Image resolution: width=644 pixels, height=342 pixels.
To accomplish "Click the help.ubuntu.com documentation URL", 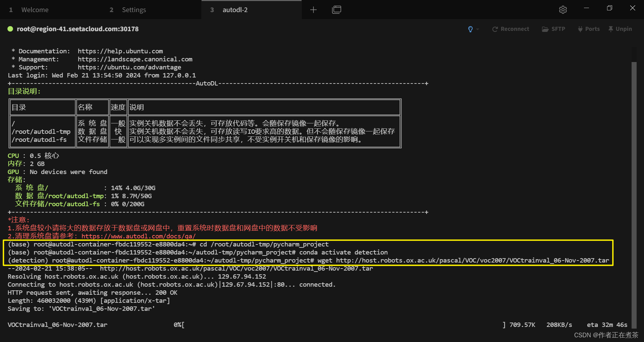I will 120,51.
